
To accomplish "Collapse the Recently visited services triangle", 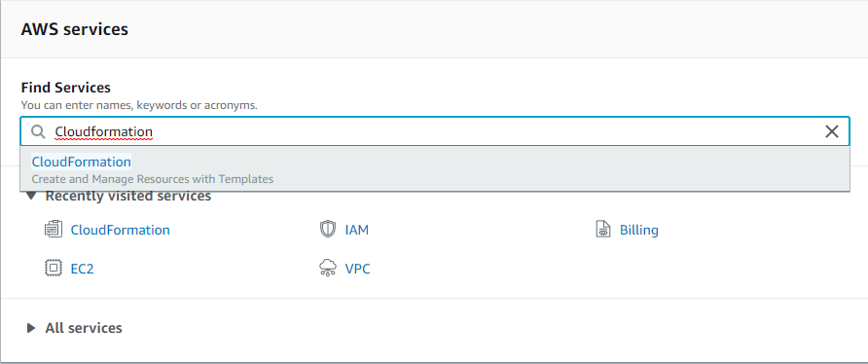I will click(x=31, y=196).
